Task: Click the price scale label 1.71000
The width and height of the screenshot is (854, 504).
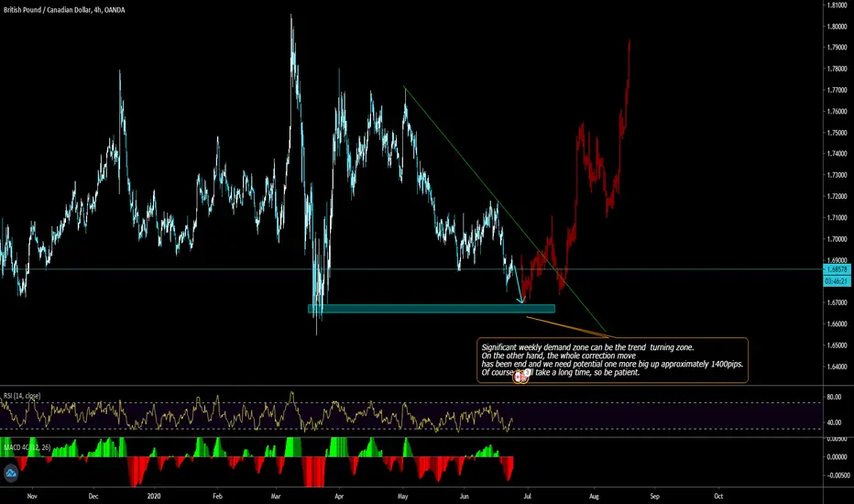Action: click(837, 217)
